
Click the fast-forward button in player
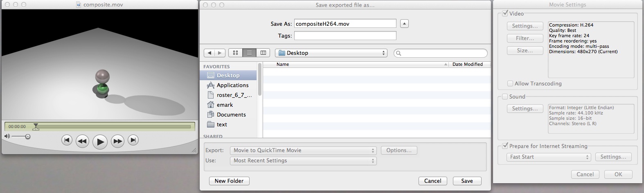pyautogui.click(x=117, y=141)
